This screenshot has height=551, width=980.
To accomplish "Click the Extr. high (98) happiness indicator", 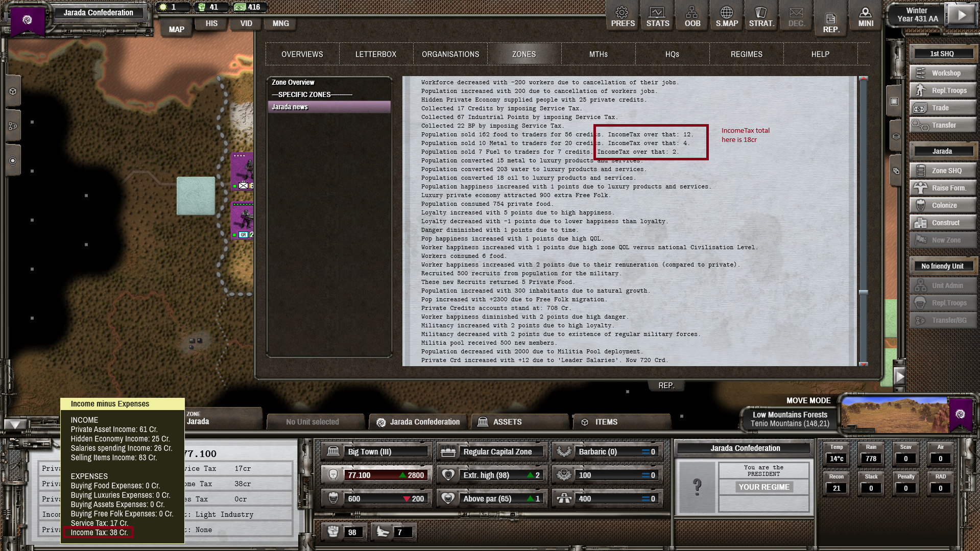I will click(492, 475).
